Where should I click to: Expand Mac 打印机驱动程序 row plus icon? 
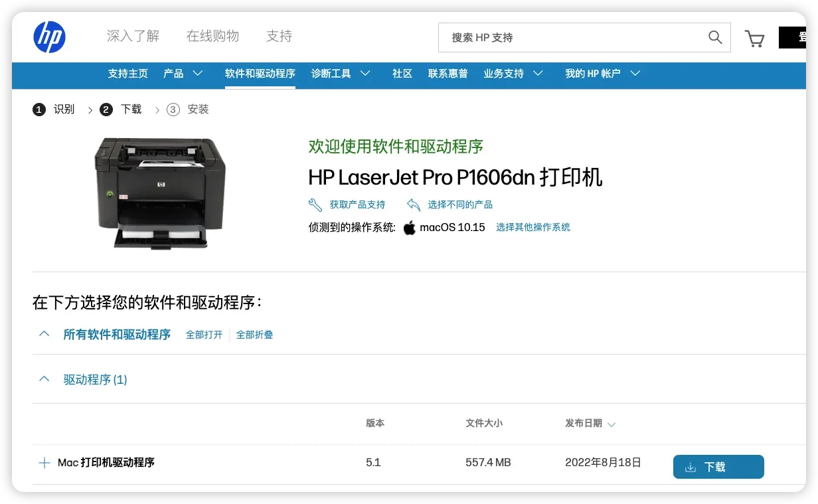(x=44, y=463)
